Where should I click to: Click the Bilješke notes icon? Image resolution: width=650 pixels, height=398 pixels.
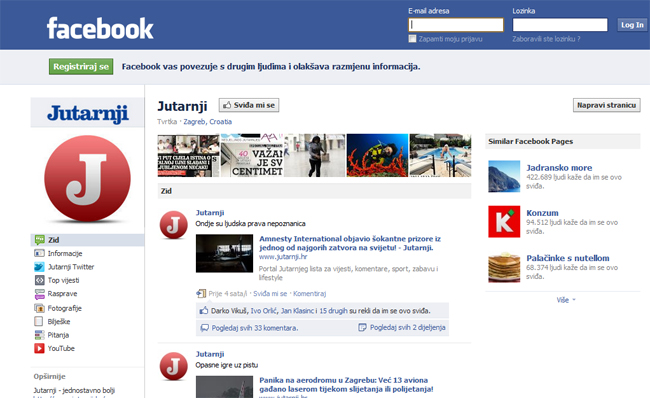39,321
